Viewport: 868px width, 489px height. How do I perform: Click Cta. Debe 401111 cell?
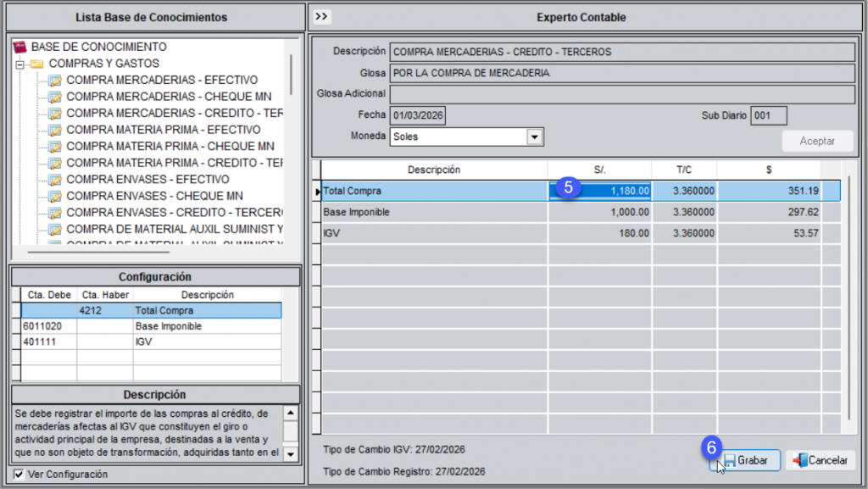click(x=48, y=342)
